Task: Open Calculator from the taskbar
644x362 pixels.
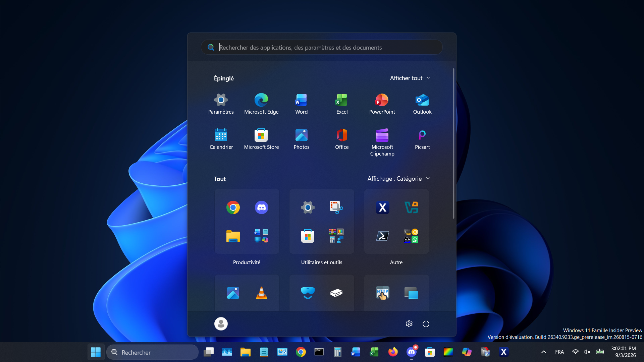Action: (337, 352)
